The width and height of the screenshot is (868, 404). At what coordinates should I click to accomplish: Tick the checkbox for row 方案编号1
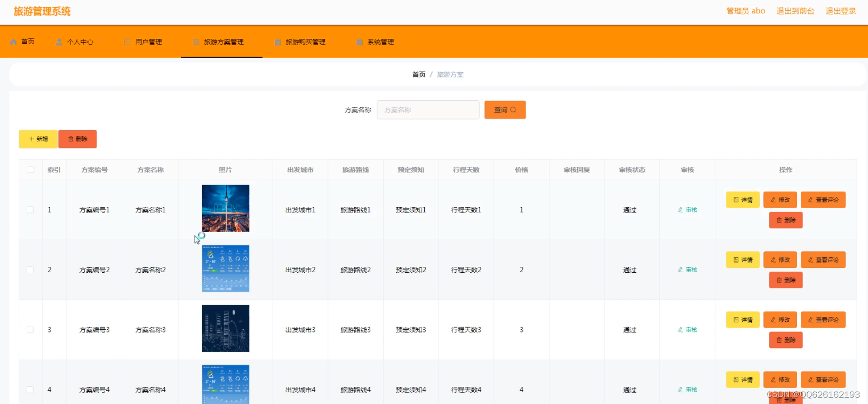coord(30,210)
